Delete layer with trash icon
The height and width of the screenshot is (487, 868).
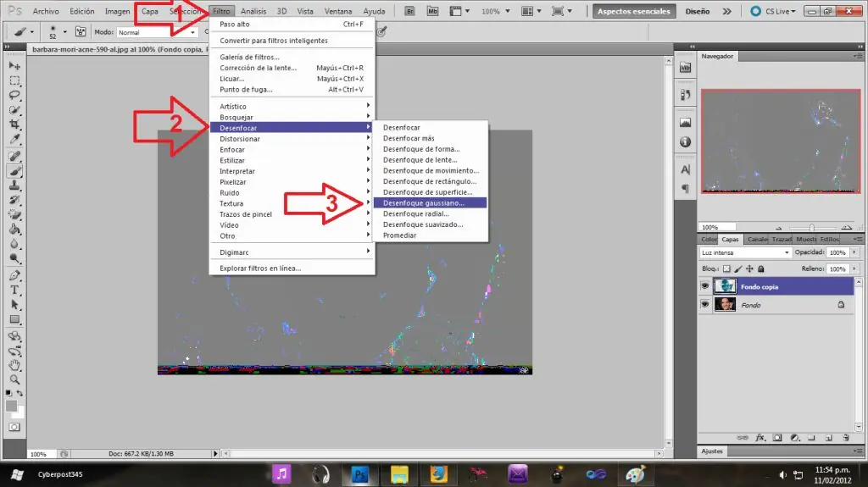coord(846,438)
